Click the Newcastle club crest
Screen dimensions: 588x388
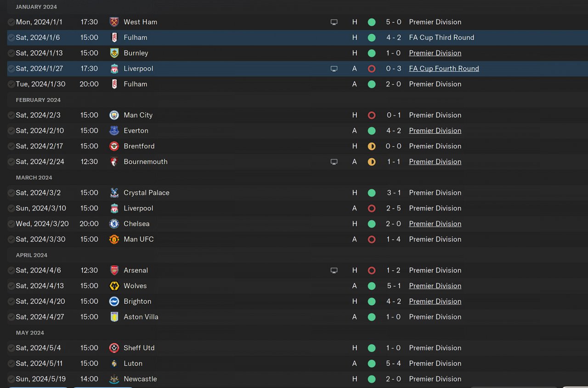114,379
